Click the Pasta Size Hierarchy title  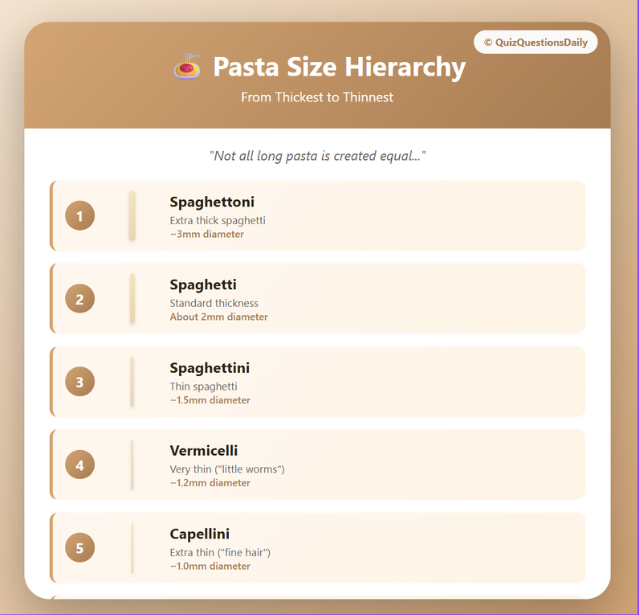coord(339,67)
